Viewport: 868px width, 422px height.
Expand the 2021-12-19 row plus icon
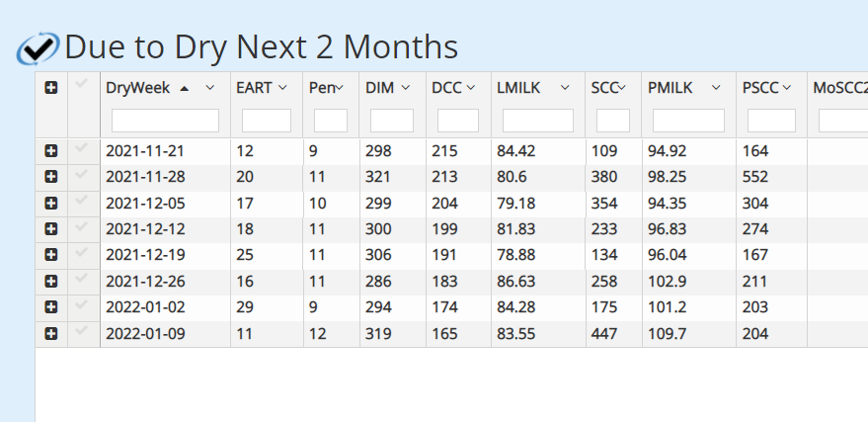click(x=51, y=255)
